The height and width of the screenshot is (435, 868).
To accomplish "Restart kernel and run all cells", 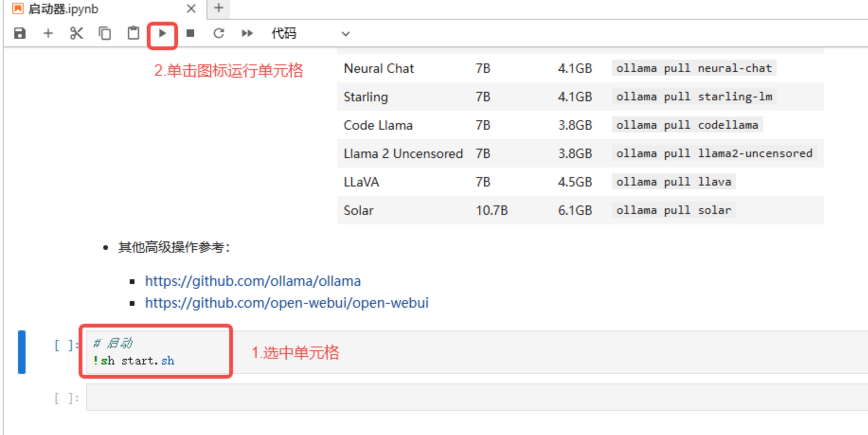I will coord(247,34).
